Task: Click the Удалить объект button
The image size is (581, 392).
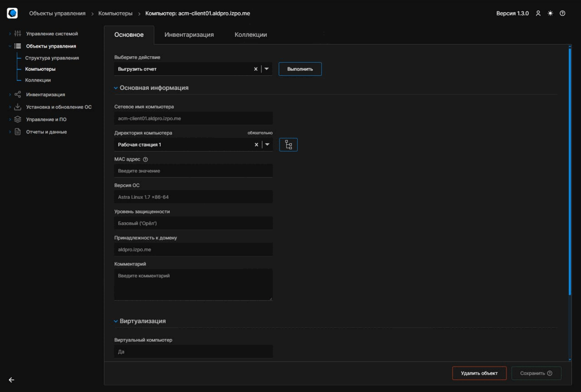Action: pyautogui.click(x=479, y=373)
